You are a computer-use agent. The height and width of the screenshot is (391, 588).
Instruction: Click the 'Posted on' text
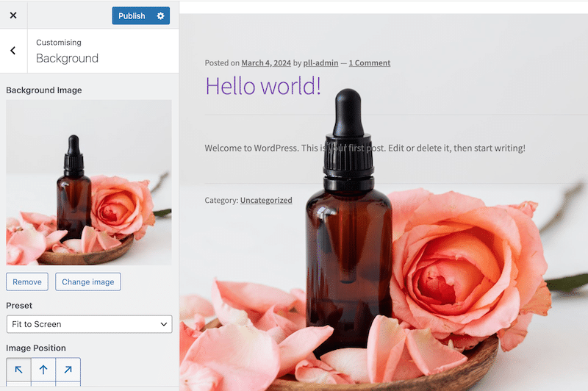point(222,63)
